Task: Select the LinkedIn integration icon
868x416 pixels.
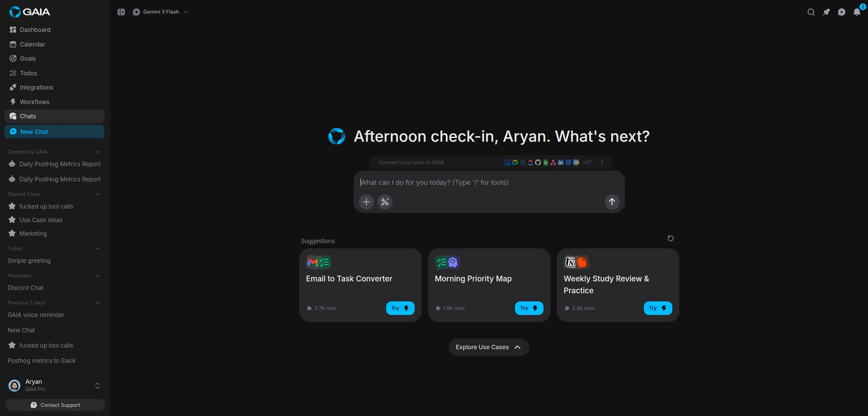Action: pos(560,162)
